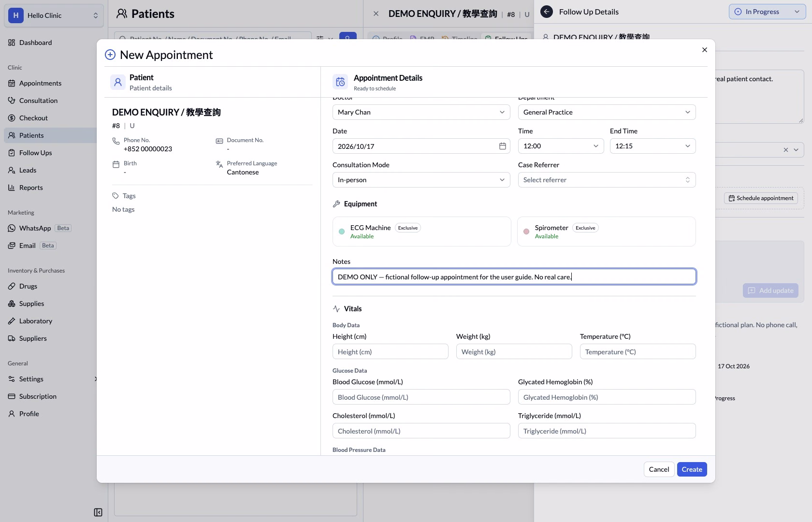Click the Cancel button
Image resolution: width=812 pixels, height=522 pixels.
pyautogui.click(x=659, y=469)
